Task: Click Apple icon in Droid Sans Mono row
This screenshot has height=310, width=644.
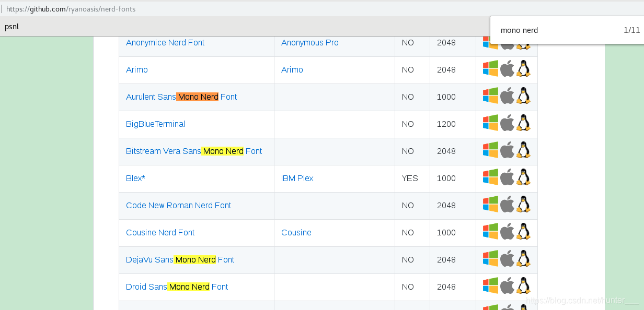Action: click(507, 285)
